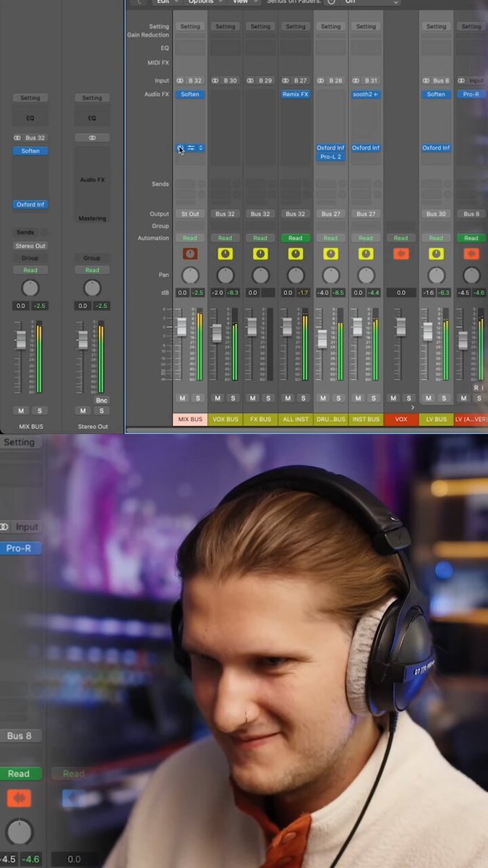Image resolution: width=488 pixels, height=868 pixels.
Task: Click the stereo link icon beside Bus 8 input
Action: point(427,81)
